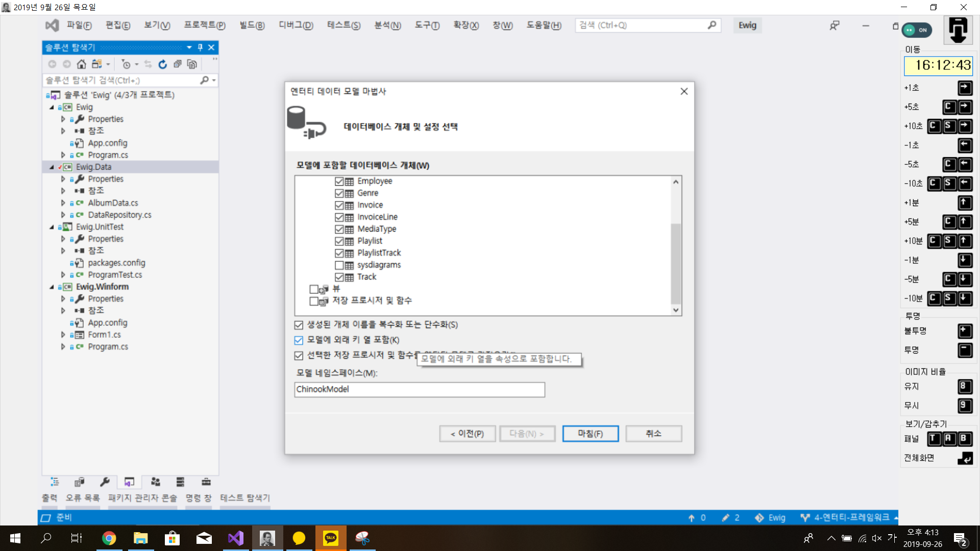This screenshot has width=980, height=551.
Task: Open the 빌드(B) menu
Action: pyautogui.click(x=252, y=26)
